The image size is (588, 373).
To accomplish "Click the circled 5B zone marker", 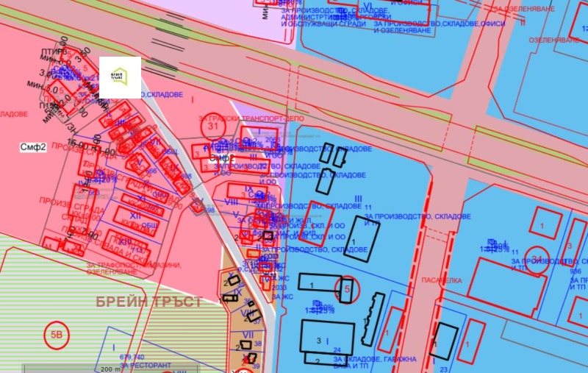I will tap(56, 333).
